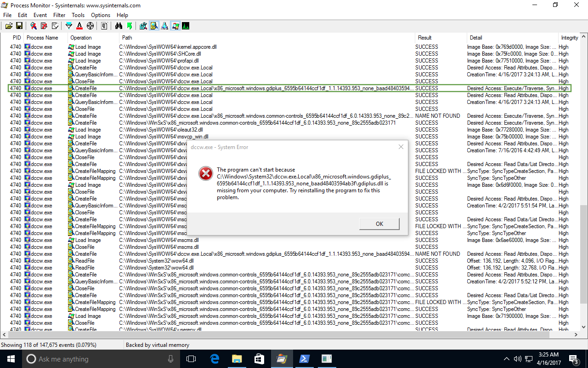
Task: Click the Integrity column header
Action: point(570,38)
